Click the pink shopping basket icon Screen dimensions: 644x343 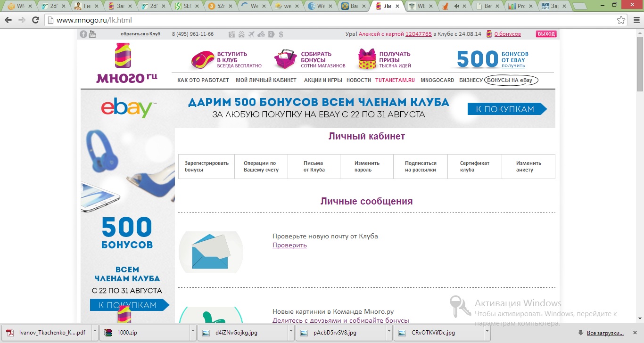[286, 59]
